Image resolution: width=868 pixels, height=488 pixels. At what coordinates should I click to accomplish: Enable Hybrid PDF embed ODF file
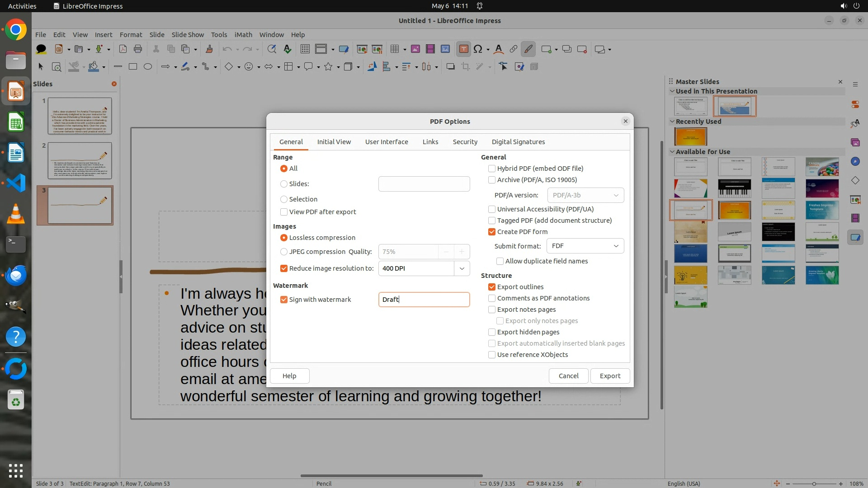pos(492,169)
